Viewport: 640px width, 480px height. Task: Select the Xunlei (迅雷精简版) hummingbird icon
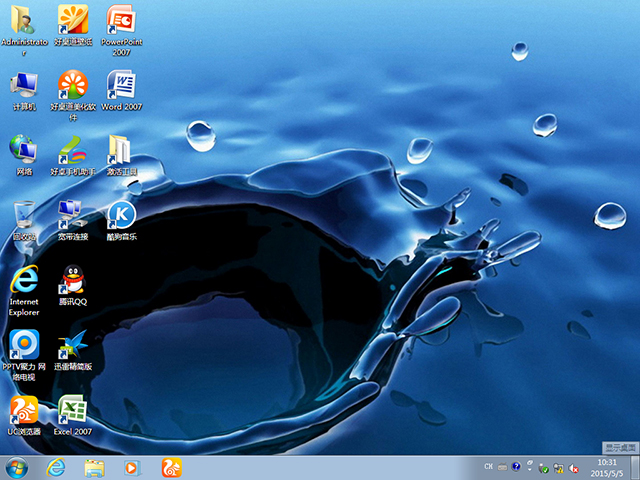pos(72,346)
